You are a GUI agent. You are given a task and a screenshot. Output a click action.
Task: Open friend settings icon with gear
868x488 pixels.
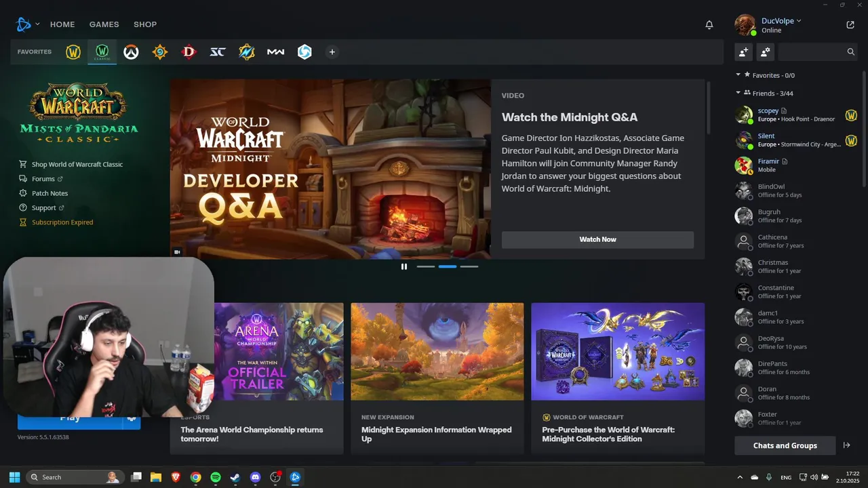tap(765, 52)
